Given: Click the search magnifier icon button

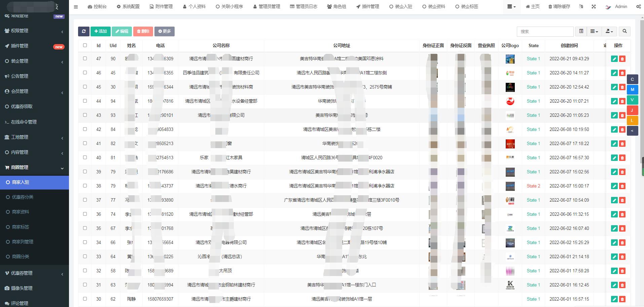Looking at the screenshot, I should tap(624, 31).
